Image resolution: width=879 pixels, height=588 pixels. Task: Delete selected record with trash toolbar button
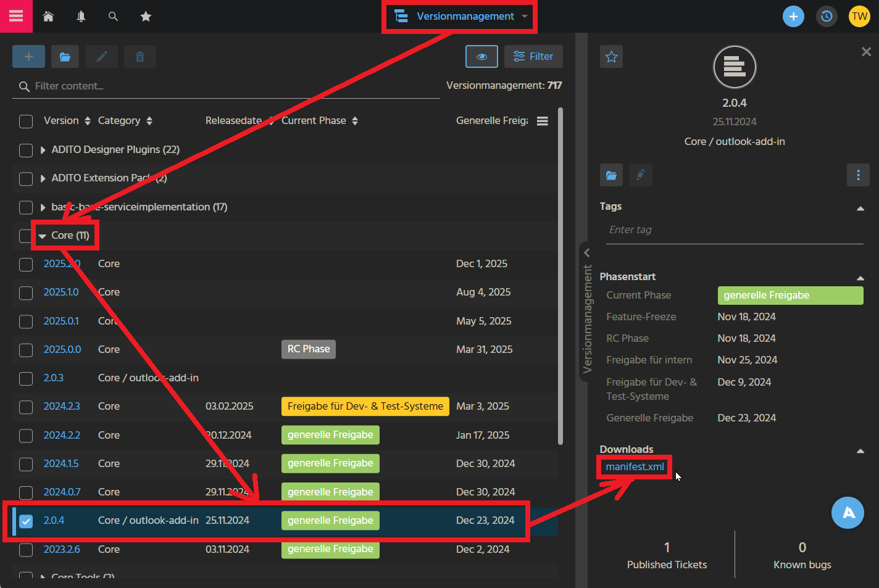(140, 57)
